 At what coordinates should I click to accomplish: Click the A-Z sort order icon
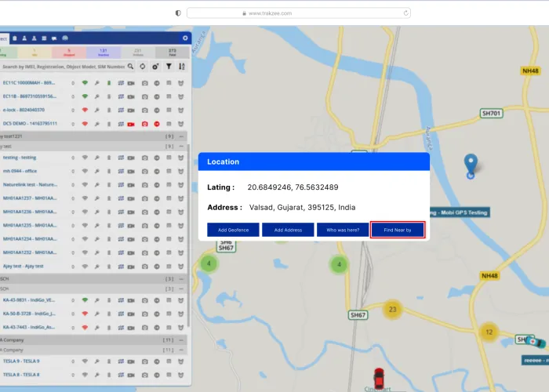[181, 67]
